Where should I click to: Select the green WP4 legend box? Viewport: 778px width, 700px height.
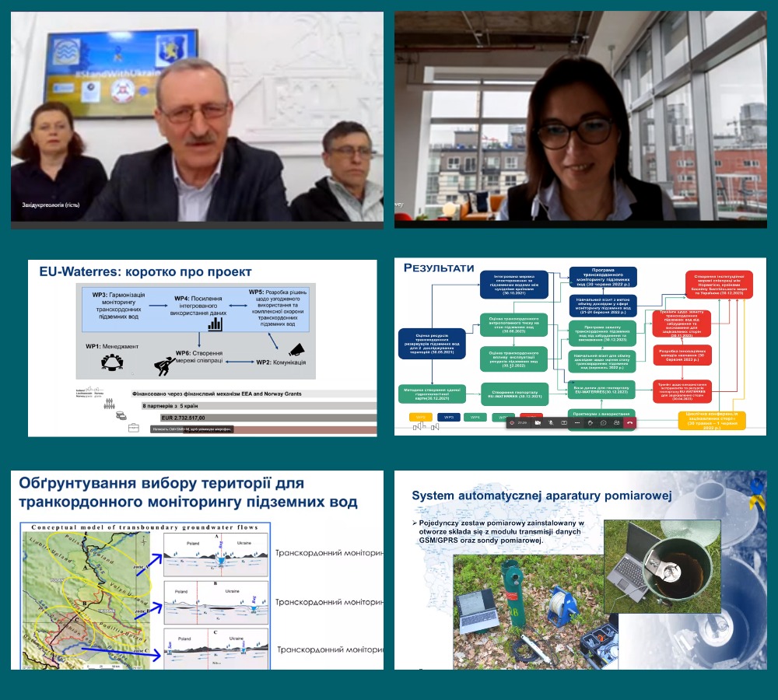click(x=475, y=417)
